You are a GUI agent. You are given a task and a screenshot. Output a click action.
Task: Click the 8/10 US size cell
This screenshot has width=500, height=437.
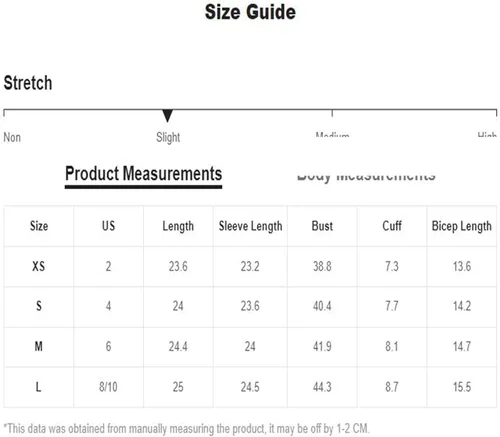click(108, 387)
